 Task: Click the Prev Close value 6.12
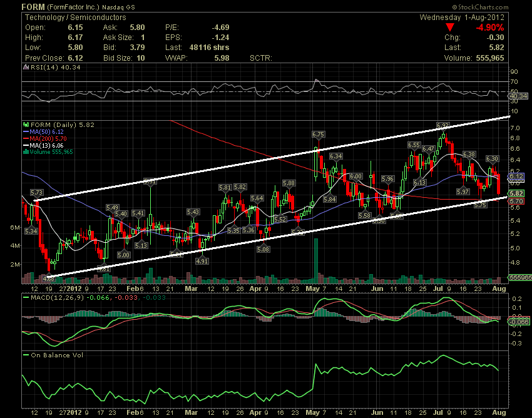[75, 58]
